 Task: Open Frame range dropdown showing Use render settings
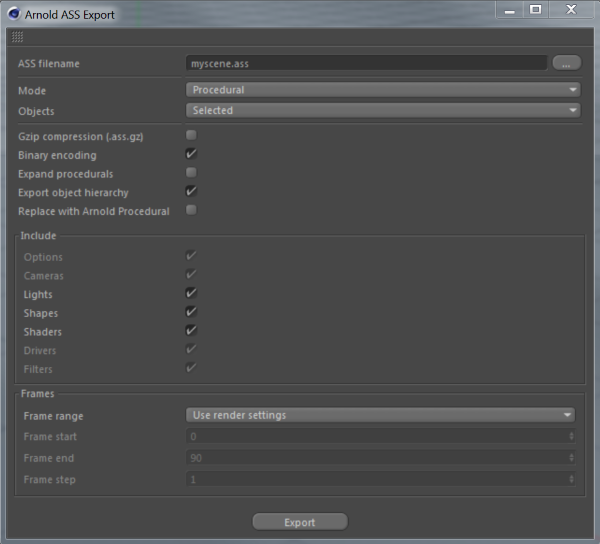(380, 415)
